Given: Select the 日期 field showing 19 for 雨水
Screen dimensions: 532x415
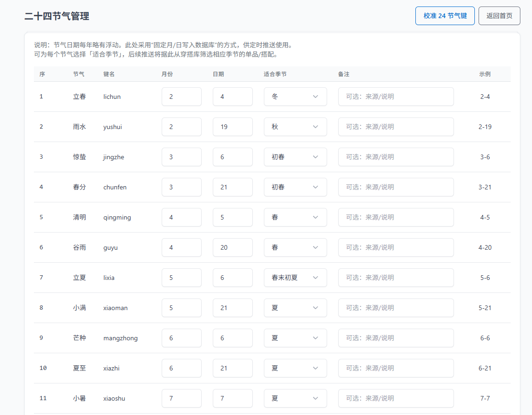Looking at the screenshot, I should tap(232, 127).
